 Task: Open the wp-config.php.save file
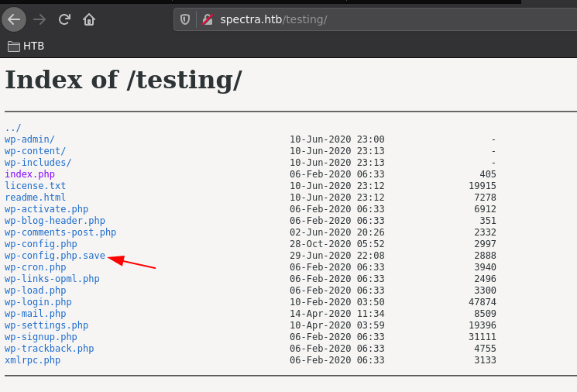tap(54, 256)
